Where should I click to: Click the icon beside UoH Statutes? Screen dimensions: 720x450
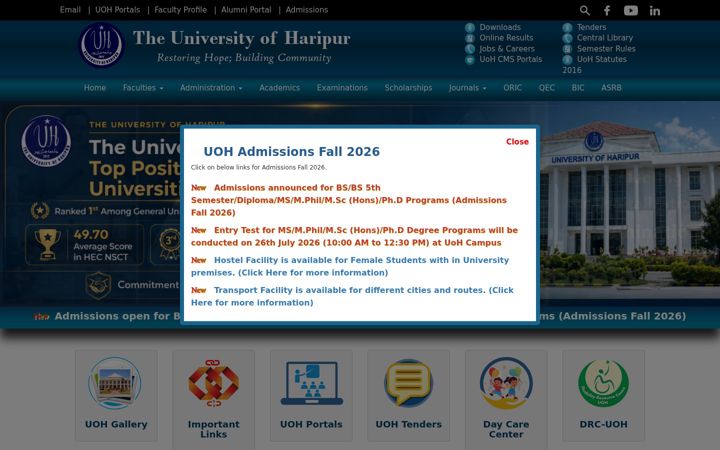click(568, 60)
